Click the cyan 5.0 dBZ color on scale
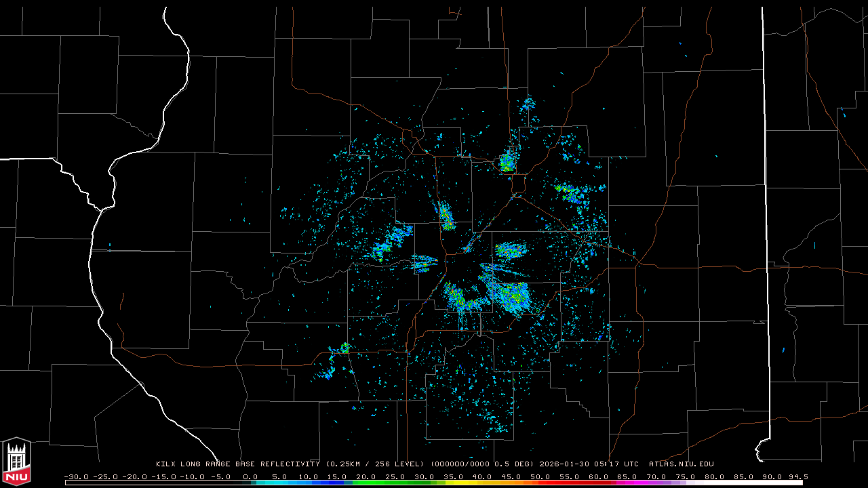This screenshot has width=868, height=488. coord(279,483)
